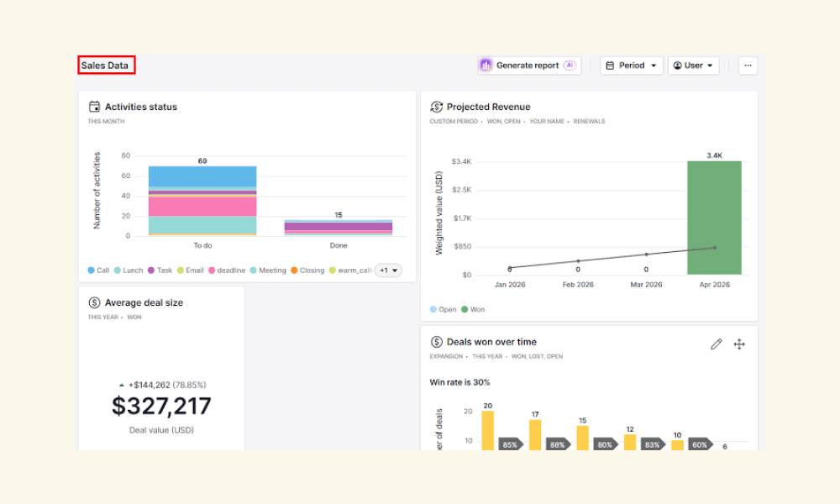Open the Period dropdown
This screenshot has height=504, width=840.
632,66
